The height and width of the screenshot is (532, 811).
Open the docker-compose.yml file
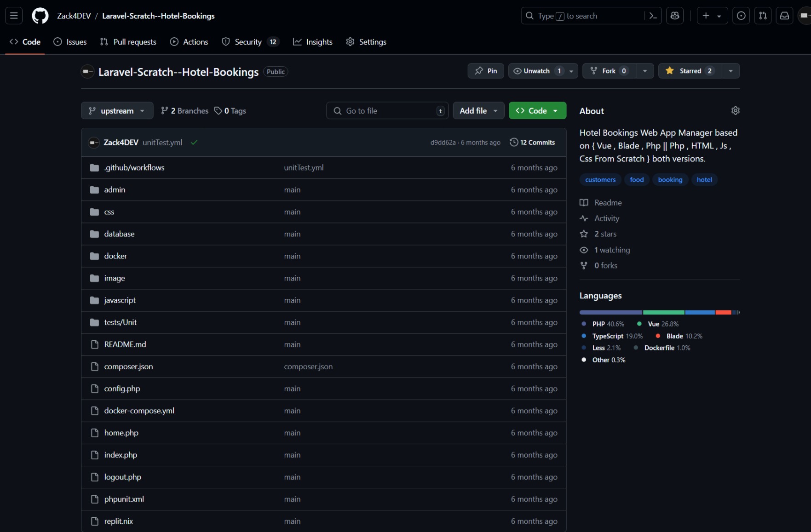click(x=139, y=411)
